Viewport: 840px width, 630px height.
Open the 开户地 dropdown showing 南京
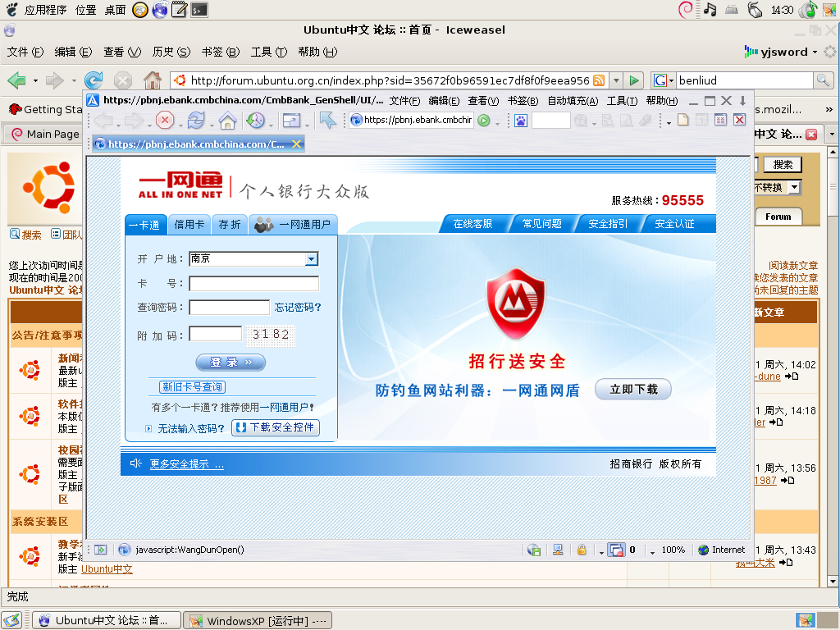point(311,259)
